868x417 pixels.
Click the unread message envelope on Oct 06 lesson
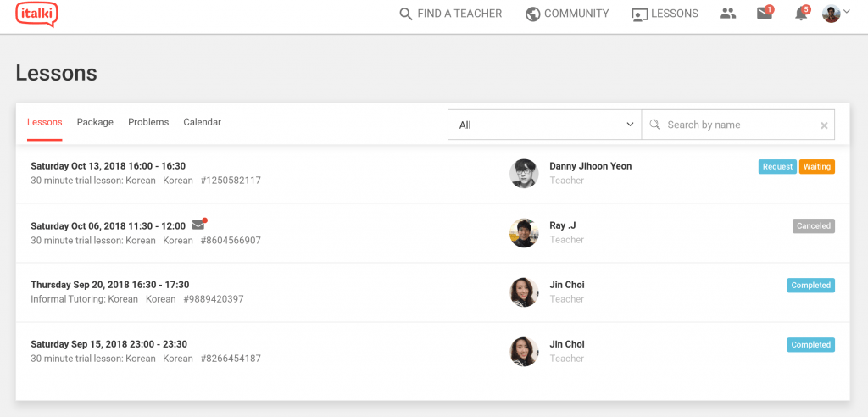(198, 225)
